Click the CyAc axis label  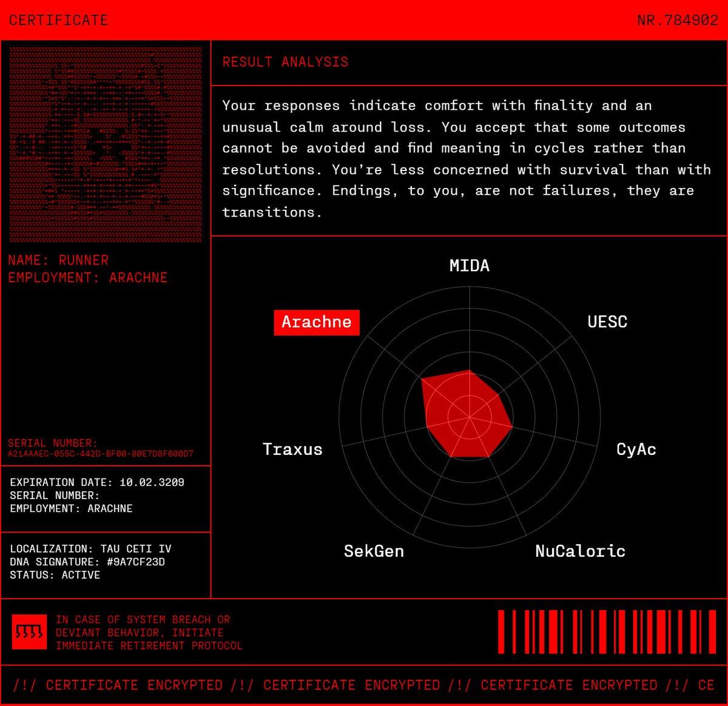[636, 449]
